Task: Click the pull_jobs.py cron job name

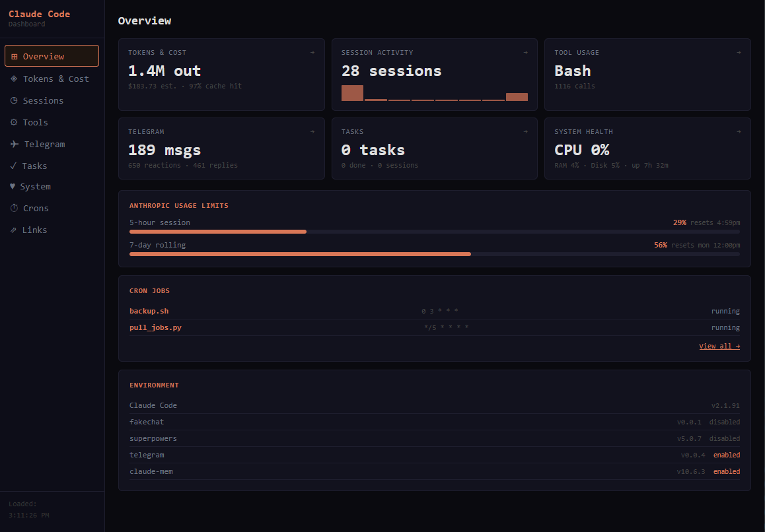Action: [155, 327]
